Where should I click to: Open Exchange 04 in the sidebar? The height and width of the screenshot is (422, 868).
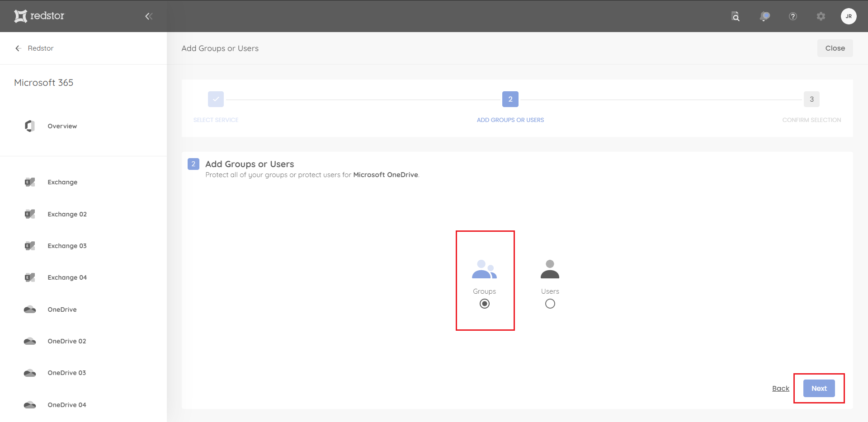pos(67,277)
